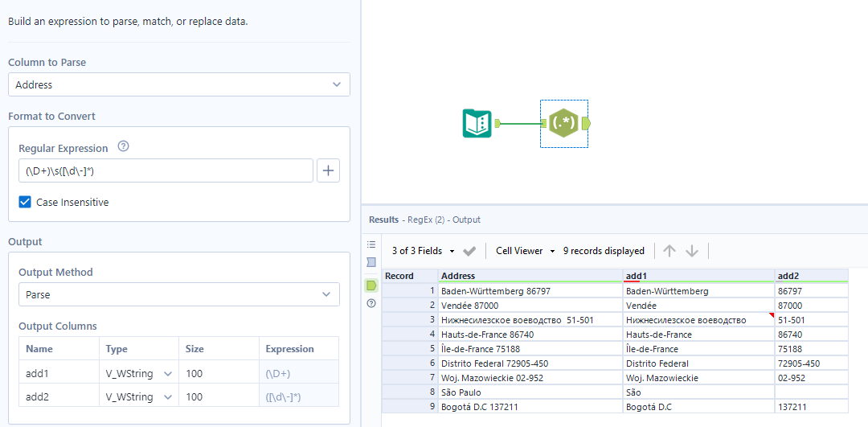This screenshot has height=427, width=868.
Task: Expand the Output Method dropdown
Action: pyautogui.click(x=179, y=295)
